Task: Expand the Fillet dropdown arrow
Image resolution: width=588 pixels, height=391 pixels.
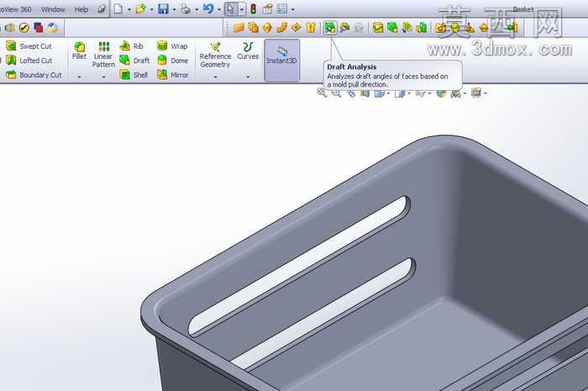Action: 79,77
